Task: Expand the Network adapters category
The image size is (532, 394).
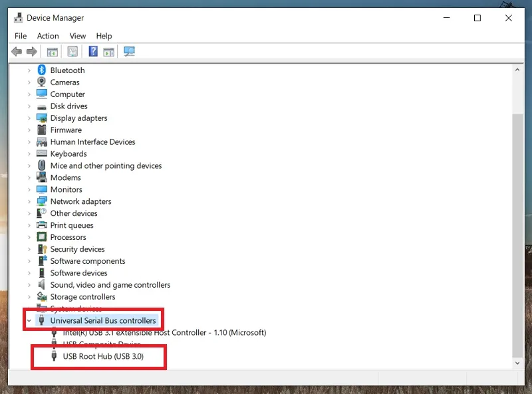Action: pyautogui.click(x=29, y=202)
